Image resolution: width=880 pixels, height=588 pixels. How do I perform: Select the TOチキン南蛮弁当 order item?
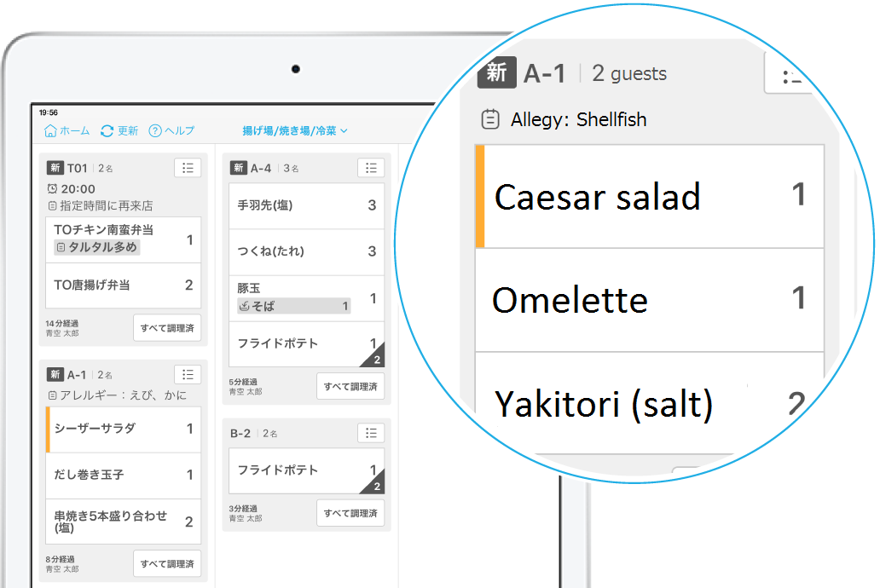coord(123,239)
